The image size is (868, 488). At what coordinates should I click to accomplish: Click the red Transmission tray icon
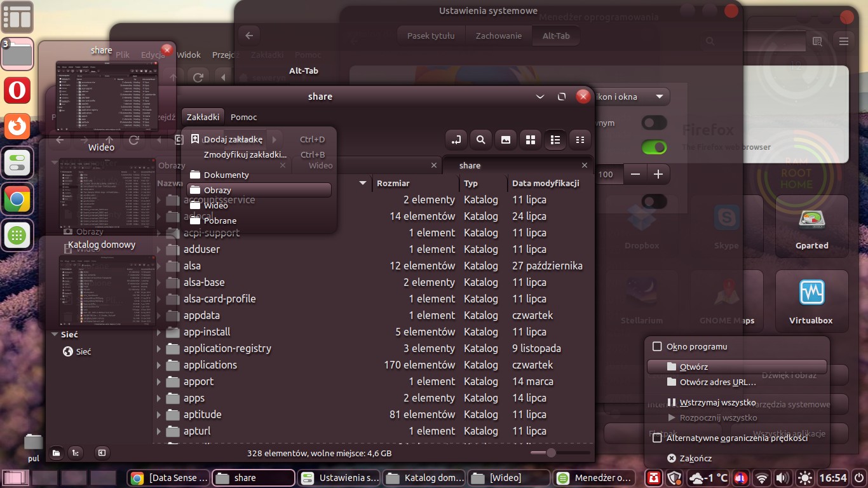654,478
